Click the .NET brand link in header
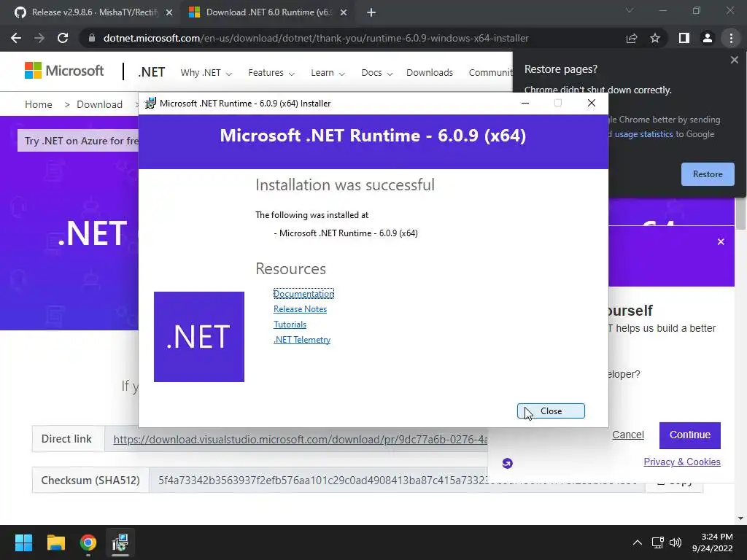 coord(152,72)
